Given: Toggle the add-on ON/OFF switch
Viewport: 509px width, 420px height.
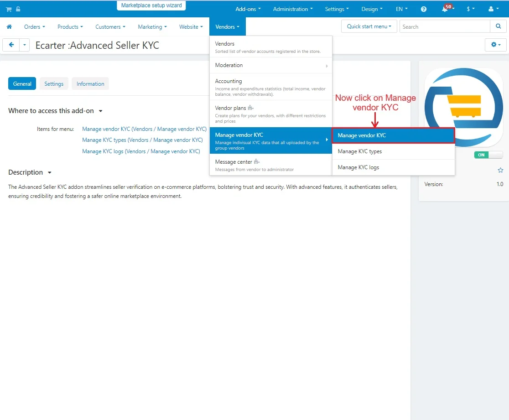Looking at the screenshot, I should (488, 155).
